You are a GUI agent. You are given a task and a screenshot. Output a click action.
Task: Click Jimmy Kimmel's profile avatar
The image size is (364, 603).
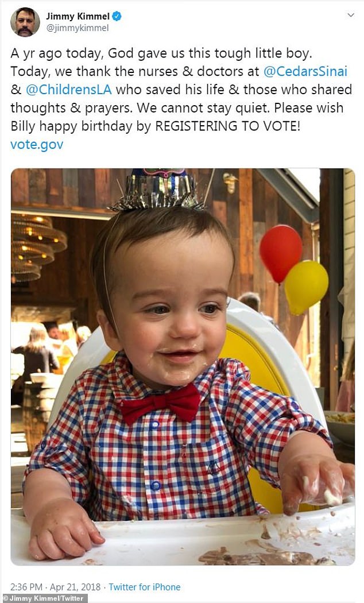click(25, 22)
